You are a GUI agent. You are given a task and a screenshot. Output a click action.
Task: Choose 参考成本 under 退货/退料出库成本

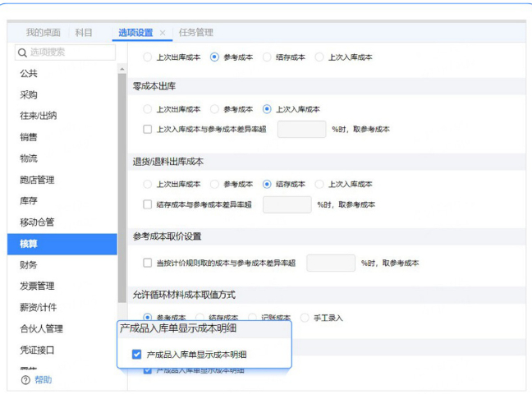(214, 184)
